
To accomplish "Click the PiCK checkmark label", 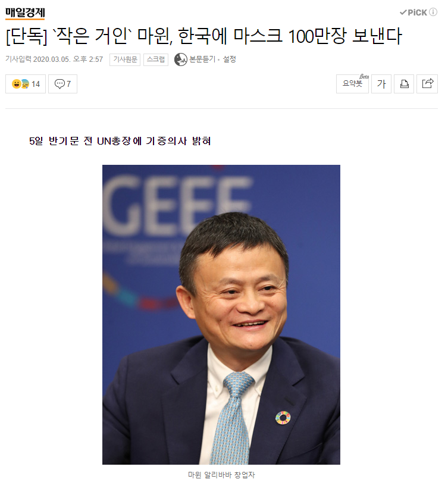I will point(413,12).
